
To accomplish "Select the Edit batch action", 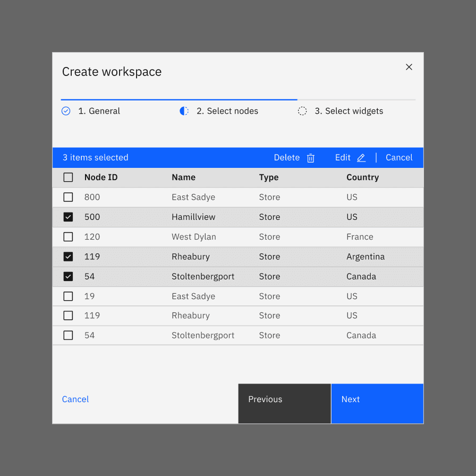I will pyautogui.click(x=342, y=158).
